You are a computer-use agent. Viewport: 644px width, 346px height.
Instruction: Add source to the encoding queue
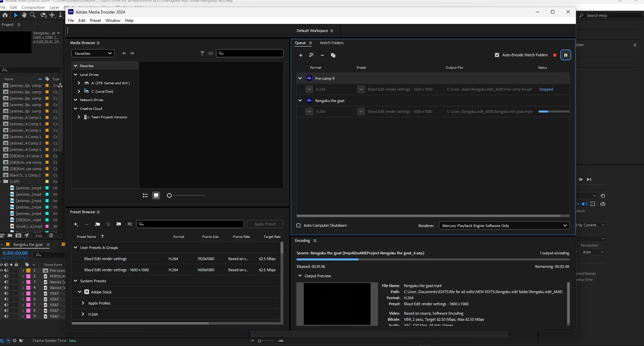pyautogui.click(x=301, y=55)
